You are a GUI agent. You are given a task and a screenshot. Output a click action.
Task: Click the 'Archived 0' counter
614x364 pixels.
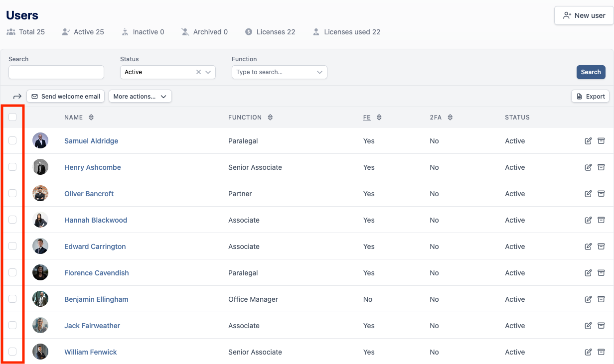(204, 32)
